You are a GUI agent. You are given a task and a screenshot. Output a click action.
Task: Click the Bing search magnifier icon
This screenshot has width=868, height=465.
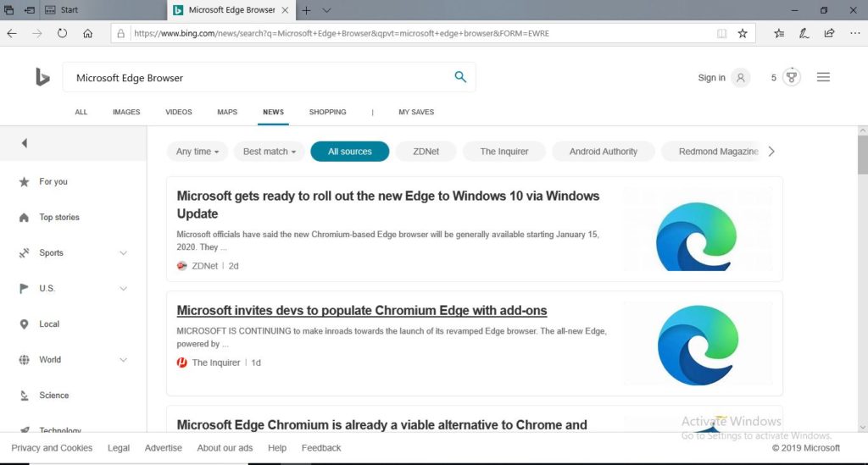click(460, 77)
